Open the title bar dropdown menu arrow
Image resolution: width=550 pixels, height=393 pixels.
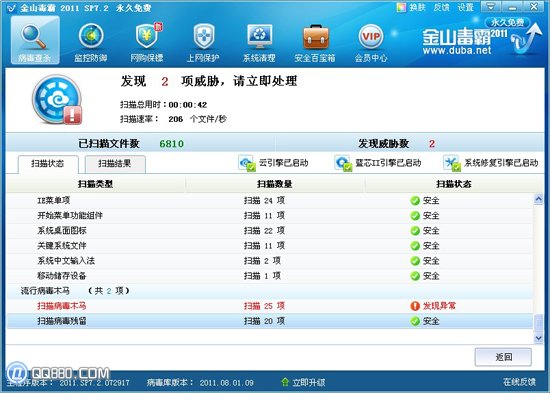click(491, 7)
